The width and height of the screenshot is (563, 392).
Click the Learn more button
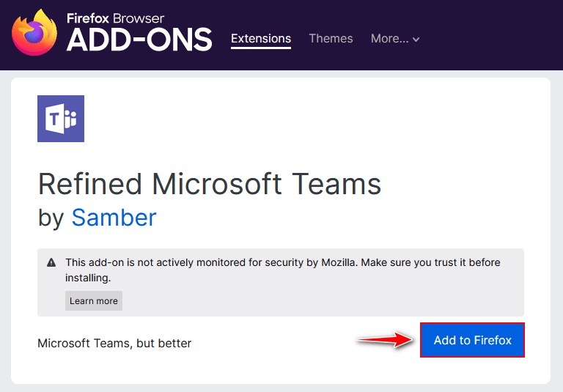[x=94, y=301]
